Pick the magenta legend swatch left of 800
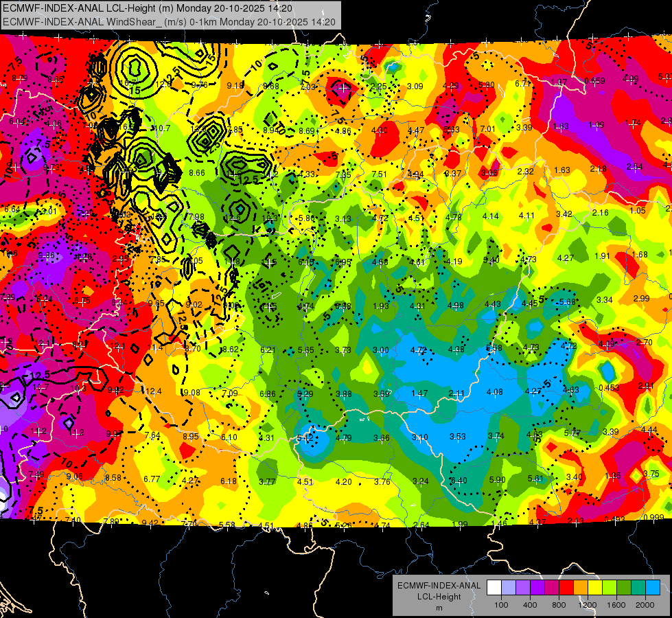The width and height of the screenshot is (672, 618). [x=552, y=588]
